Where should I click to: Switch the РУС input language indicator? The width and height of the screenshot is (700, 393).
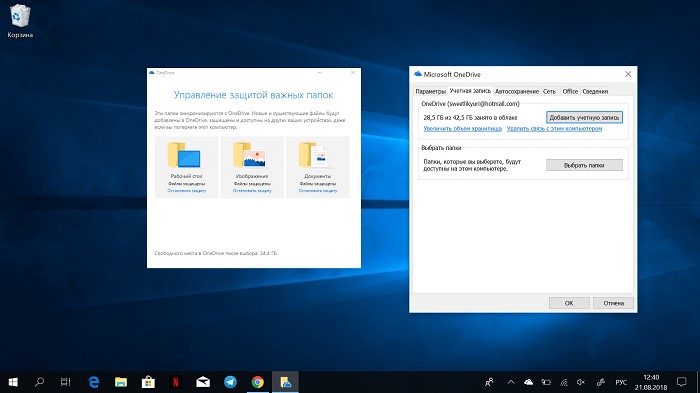[x=621, y=382]
